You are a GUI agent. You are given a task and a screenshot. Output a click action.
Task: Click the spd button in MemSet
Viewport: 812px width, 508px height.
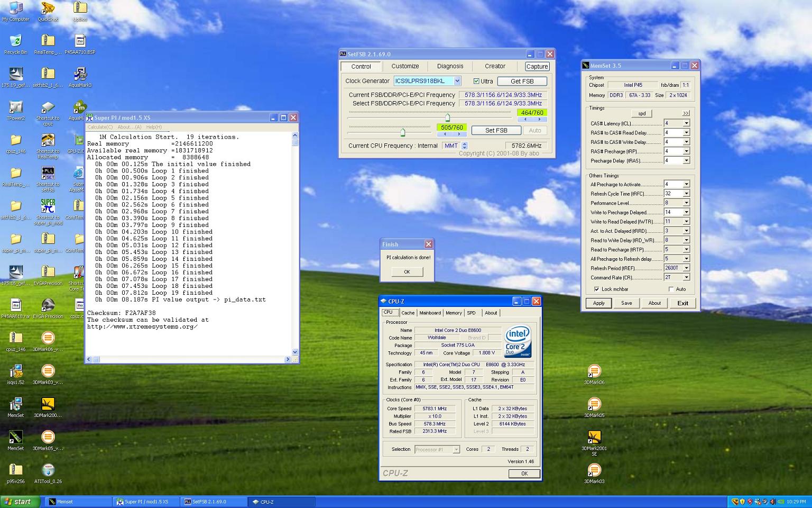tap(642, 113)
